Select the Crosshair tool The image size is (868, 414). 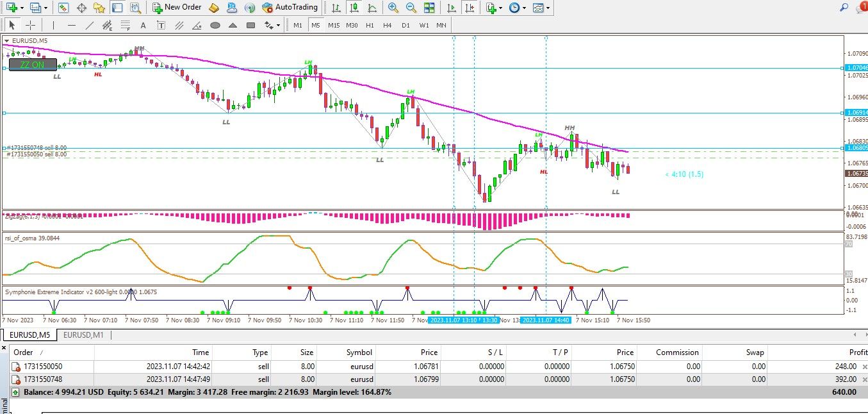coord(30,25)
